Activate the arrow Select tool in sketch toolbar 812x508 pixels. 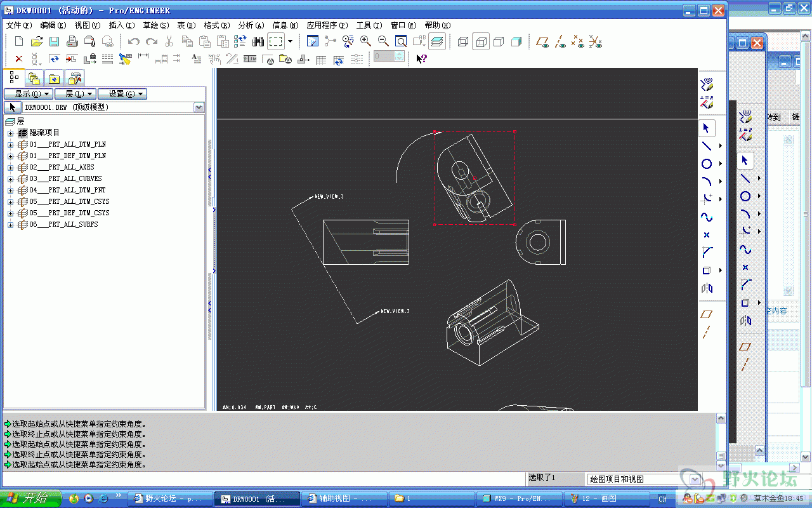(707, 128)
